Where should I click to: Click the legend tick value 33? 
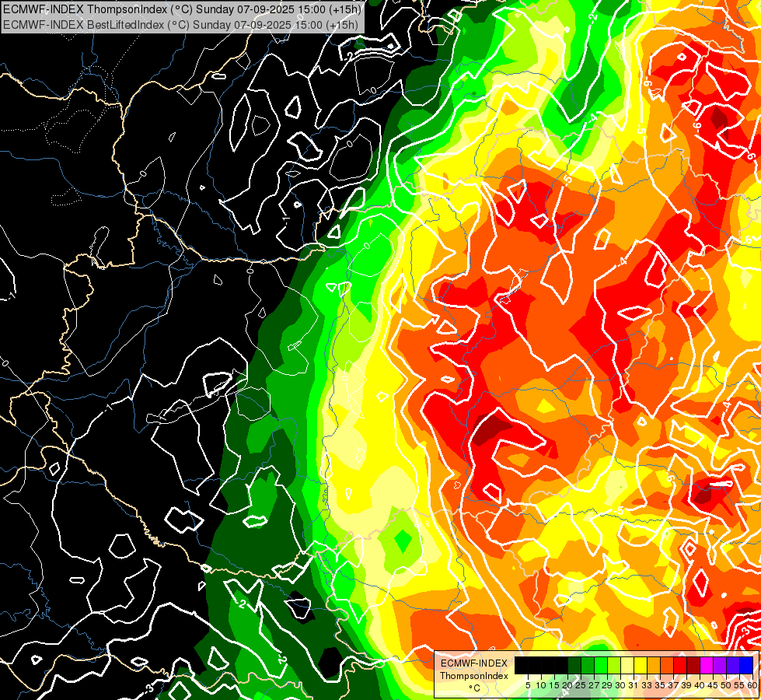[647, 685]
